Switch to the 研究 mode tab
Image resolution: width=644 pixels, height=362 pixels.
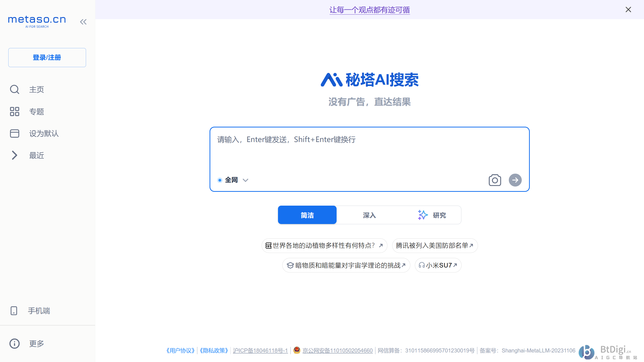tap(432, 215)
